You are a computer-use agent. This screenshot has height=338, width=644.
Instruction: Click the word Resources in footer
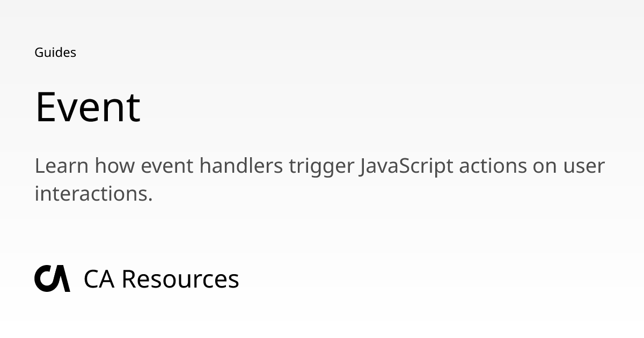[x=180, y=279]
